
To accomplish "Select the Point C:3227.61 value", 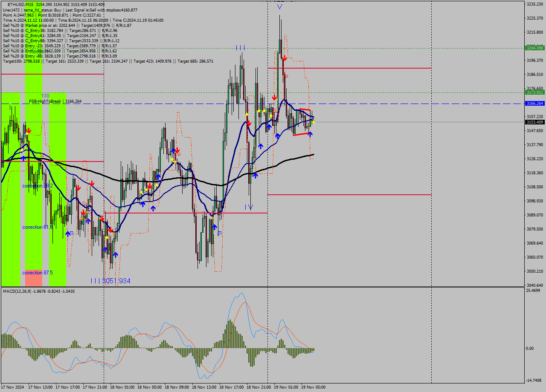I will 87,15.
